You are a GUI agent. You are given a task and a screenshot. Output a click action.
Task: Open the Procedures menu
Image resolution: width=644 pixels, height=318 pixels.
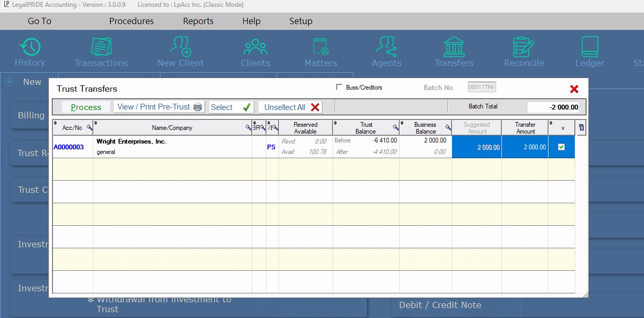pyautogui.click(x=131, y=21)
